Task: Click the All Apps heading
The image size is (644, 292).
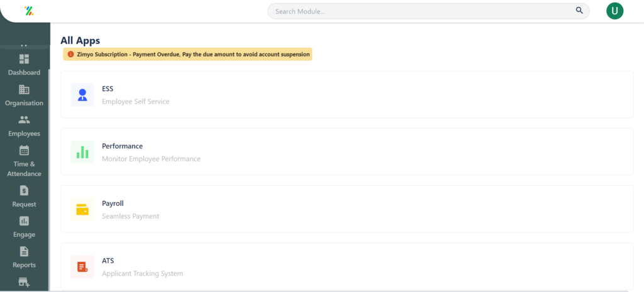Action: pos(80,40)
